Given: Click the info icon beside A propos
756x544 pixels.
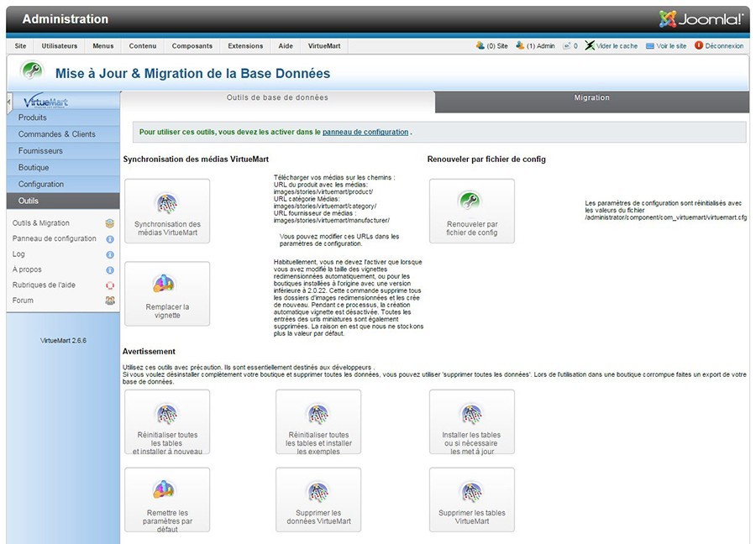Looking at the screenshot, I should click(x=110, y=269).
